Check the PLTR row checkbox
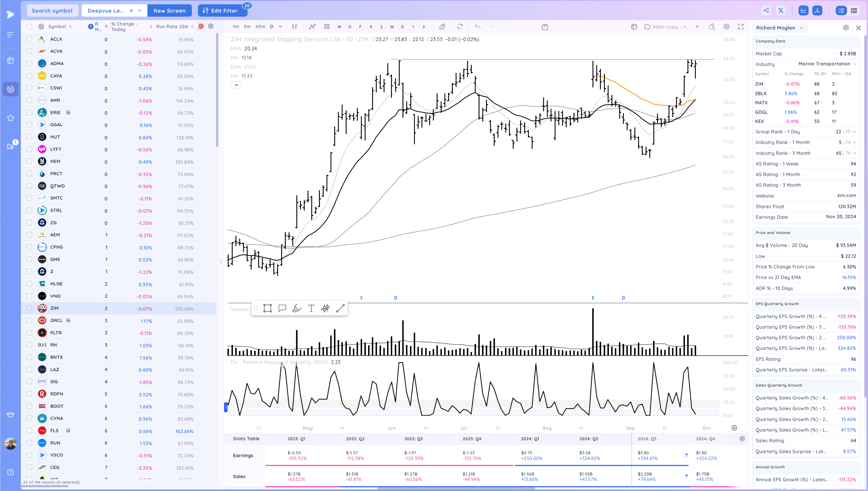Image resolution: width=868 pixels, height=491 pixels. click(x=29, y=333)
